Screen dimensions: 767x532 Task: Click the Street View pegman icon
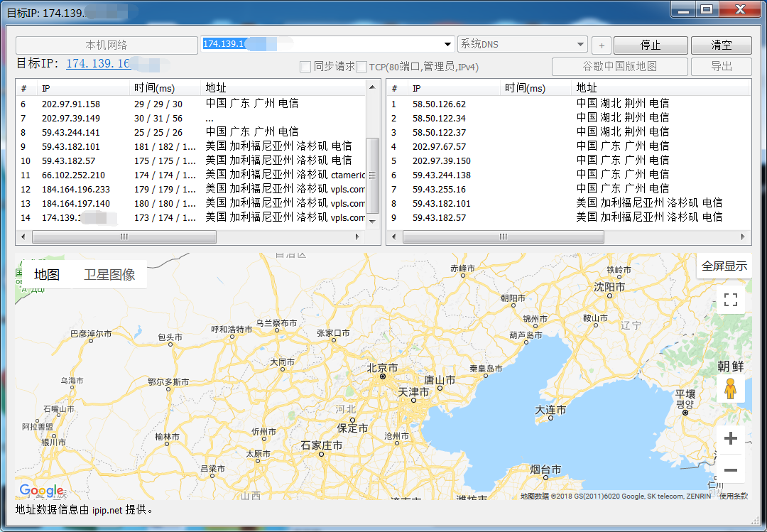(730, 389)
